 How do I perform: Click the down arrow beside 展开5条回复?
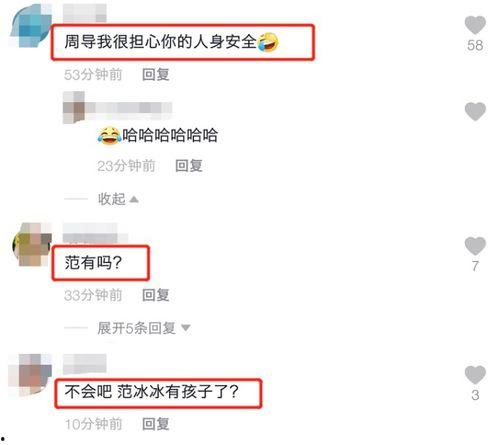[186, 328]
